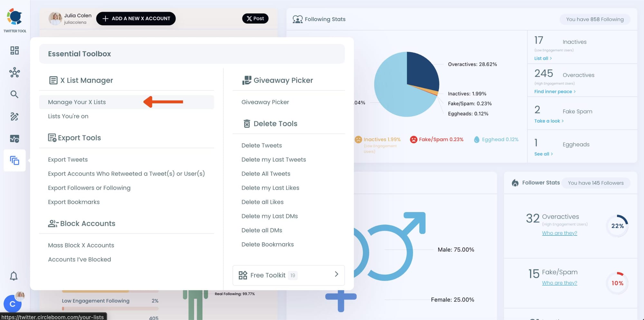Click the juliacolena username text

coord(75,23)
